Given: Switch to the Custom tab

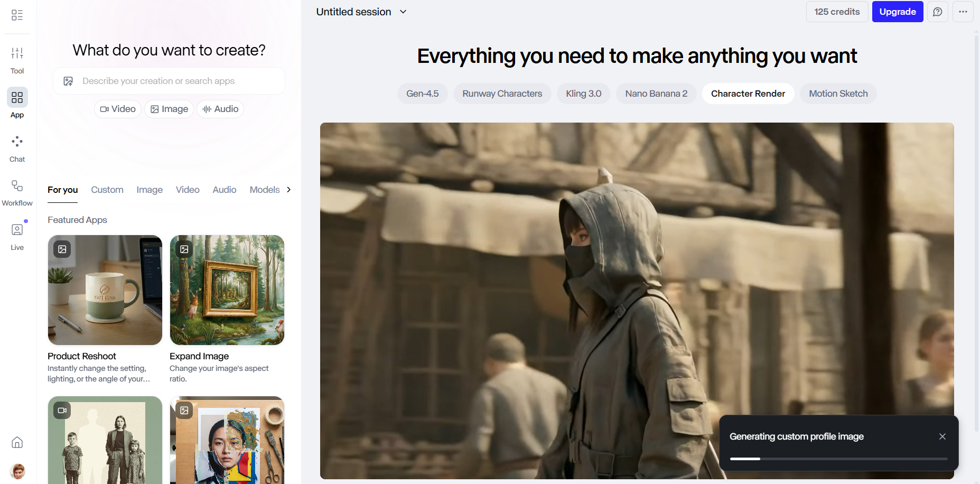Looking at the screenshot, I should [x=107, y=190].
